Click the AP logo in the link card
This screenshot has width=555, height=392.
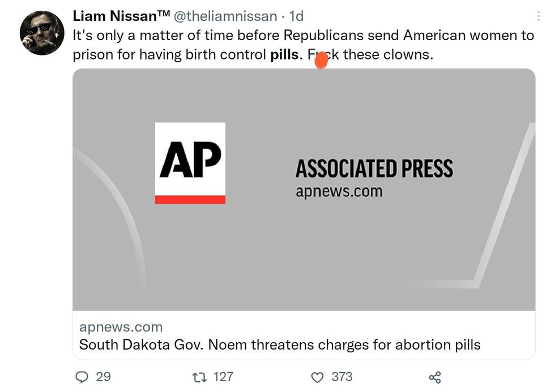pos(190,163)
